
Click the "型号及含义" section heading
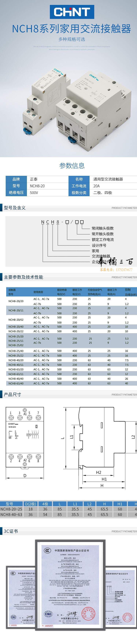[14, 208]
